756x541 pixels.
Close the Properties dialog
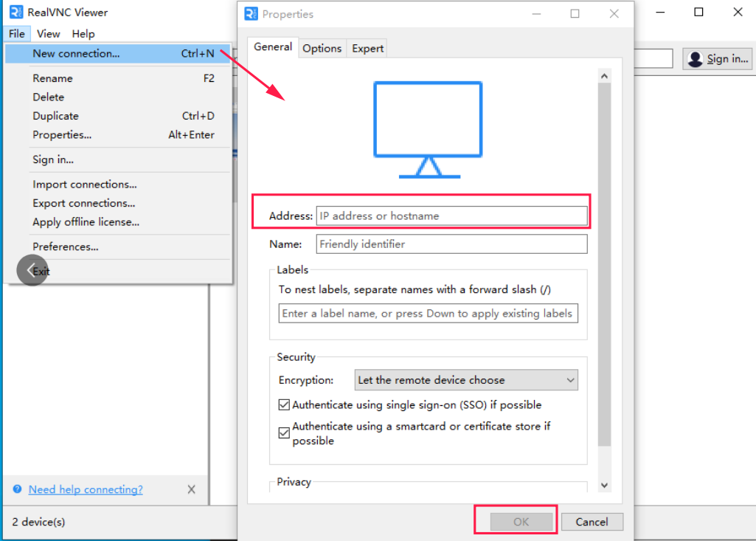click(x=614, y=14)
